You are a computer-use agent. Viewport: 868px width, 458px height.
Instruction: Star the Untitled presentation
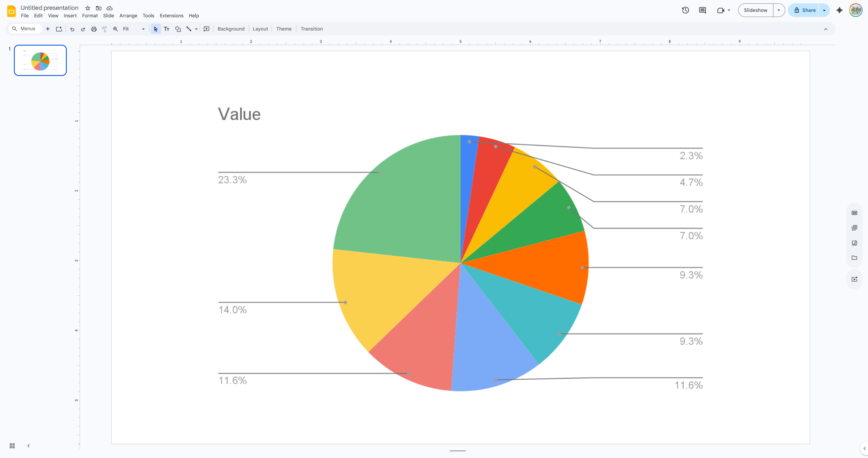click(88, 8)
